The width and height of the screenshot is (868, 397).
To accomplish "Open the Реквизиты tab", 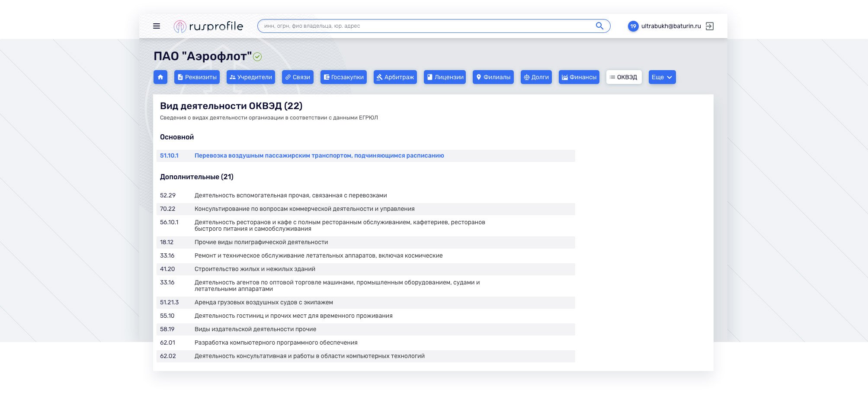I will pyautogui.click(x=197, y=77).
